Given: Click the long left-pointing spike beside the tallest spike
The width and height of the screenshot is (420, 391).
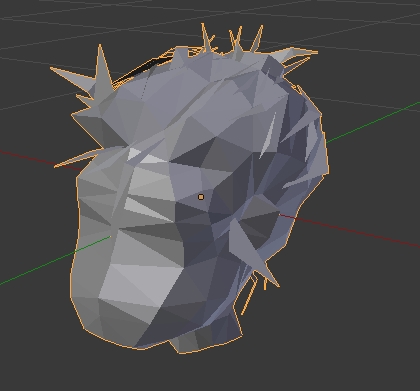Looking at the screenshot, I should pos(71,75).
